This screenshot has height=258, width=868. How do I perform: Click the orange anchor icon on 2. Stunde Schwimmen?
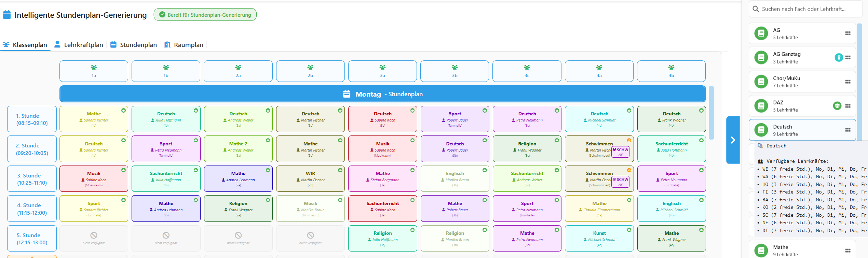[629, 140]
